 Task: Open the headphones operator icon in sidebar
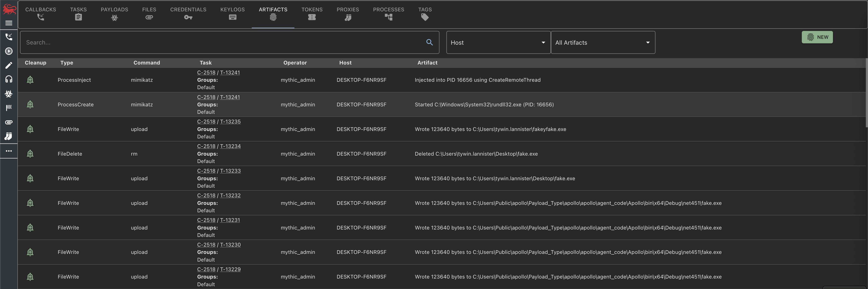(9, 79)
